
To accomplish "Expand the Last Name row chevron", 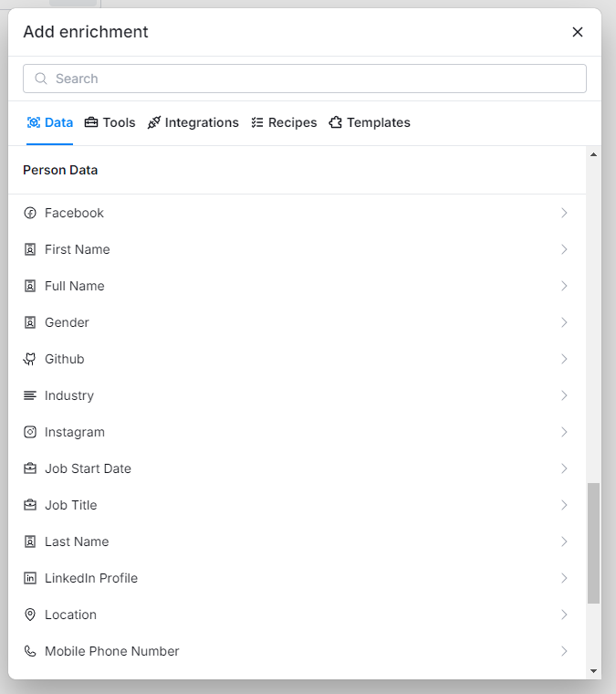I will (564, 542).
